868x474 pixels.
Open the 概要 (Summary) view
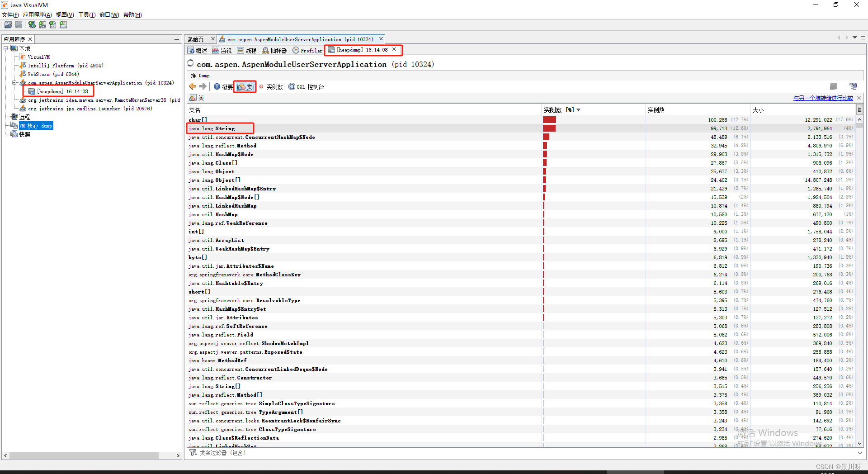[223, 87]
